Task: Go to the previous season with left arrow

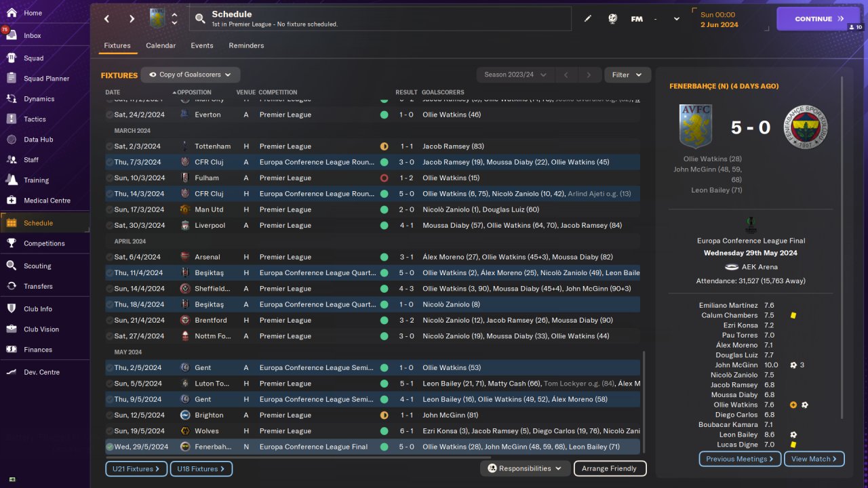Action: point(566,75)
